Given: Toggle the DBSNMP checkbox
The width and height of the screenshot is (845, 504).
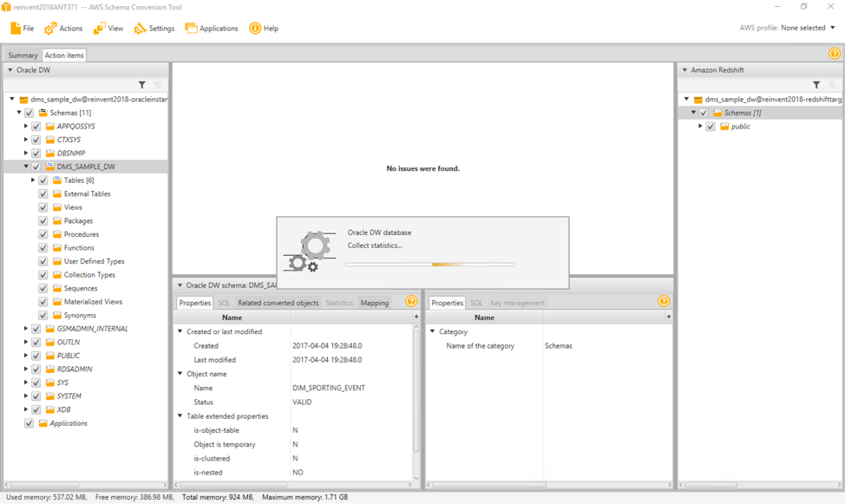Looking at the screenshot, I should point(36,153).
